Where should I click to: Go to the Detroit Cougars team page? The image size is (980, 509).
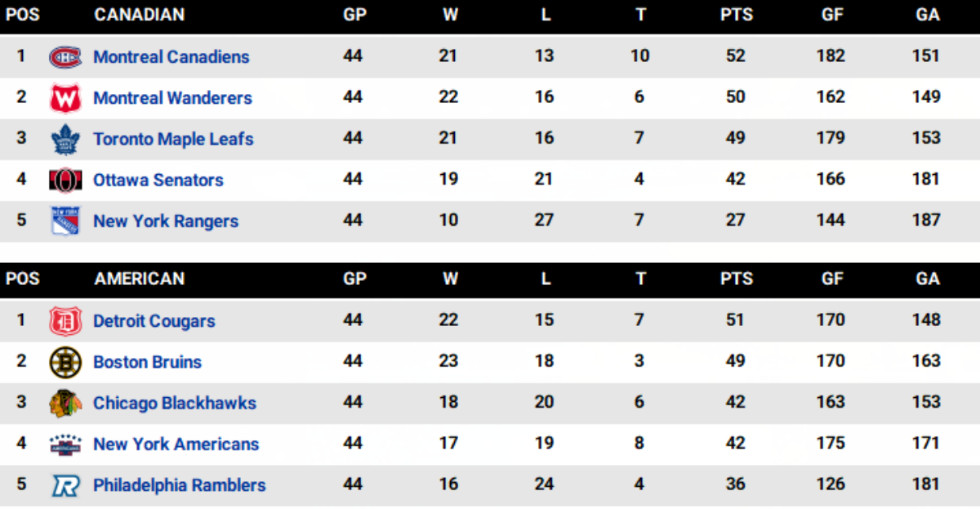(x=154, y=321)
